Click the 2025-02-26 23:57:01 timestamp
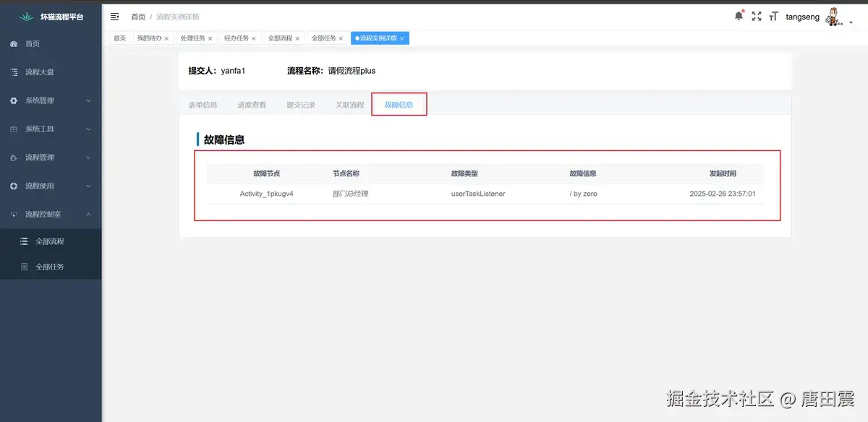The height and width of the screenshot is (422, 868). (723, 194)
